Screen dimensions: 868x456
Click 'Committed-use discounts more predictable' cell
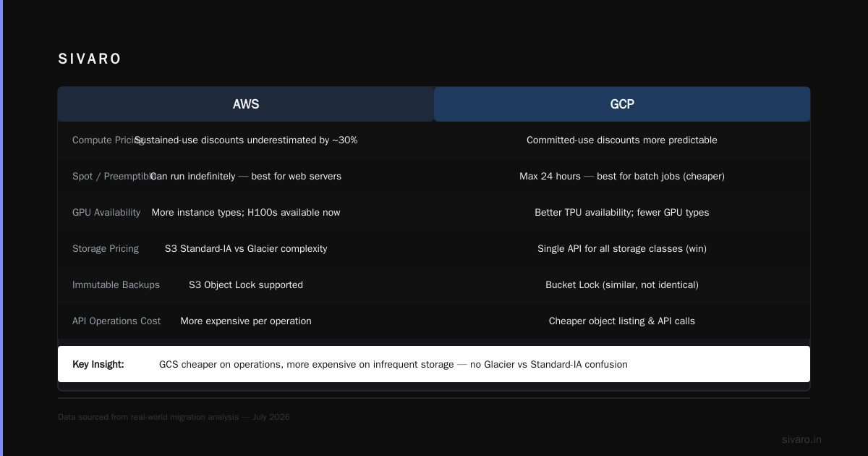(x=622, y=140)
